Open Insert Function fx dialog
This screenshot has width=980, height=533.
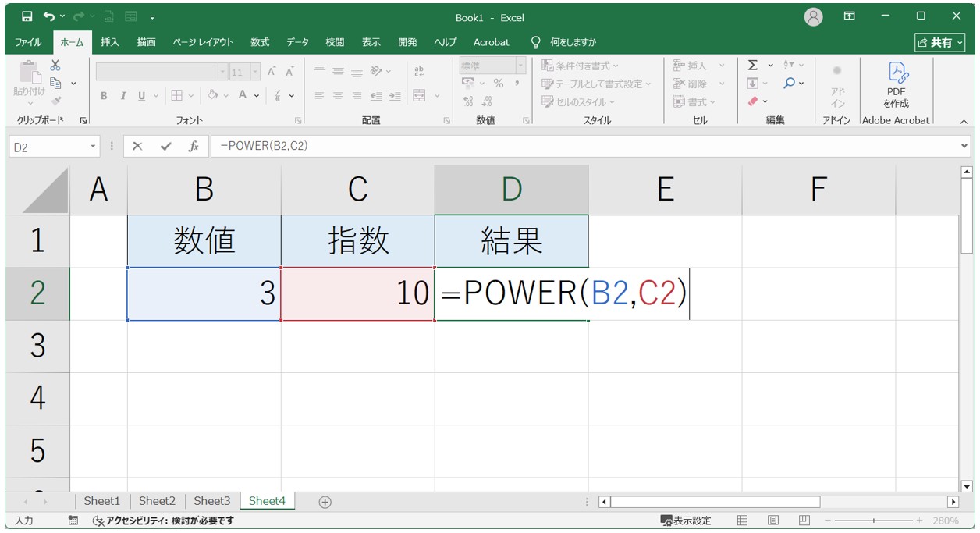[x=194, y=147]
